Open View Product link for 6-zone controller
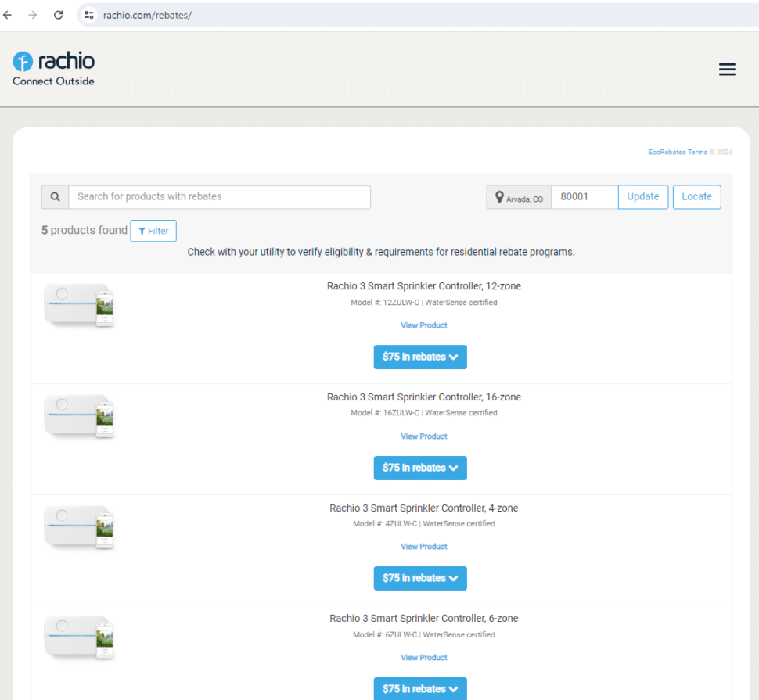Viewport: 759px width, 700px height. pyautogui.click(x=423, y=658)
